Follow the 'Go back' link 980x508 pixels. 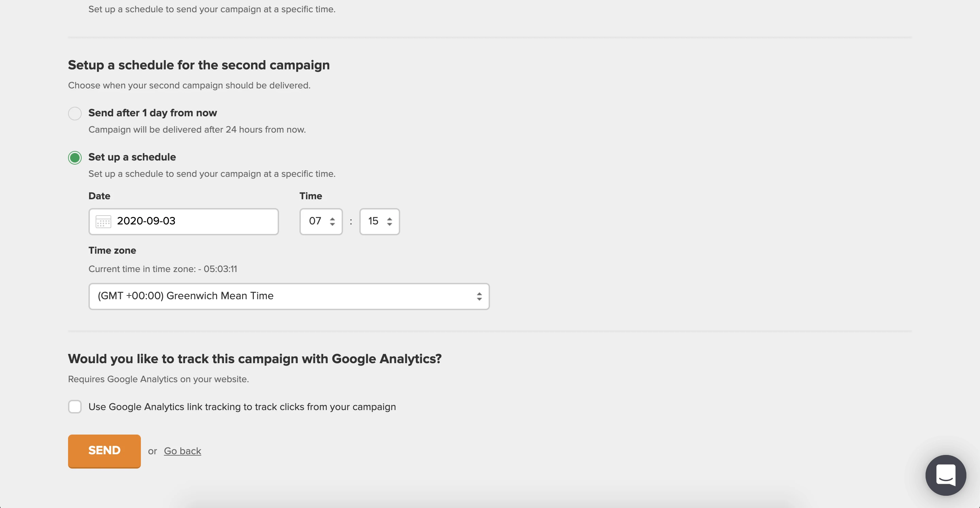click(182, 451)
